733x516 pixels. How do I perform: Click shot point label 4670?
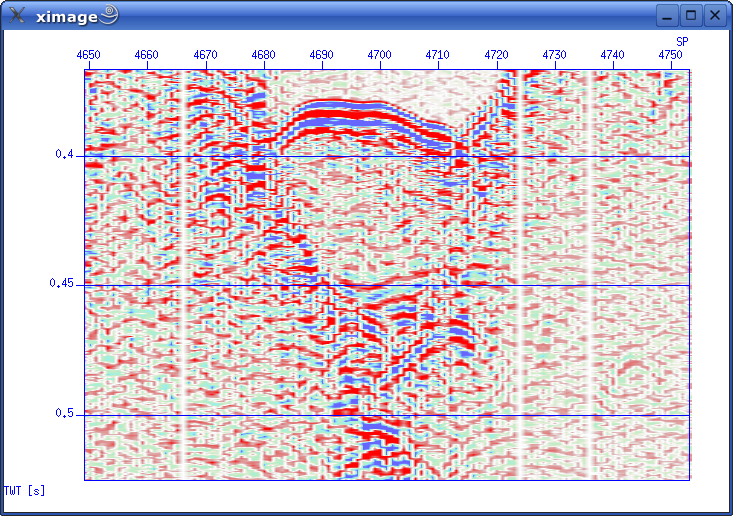[205, 55]
